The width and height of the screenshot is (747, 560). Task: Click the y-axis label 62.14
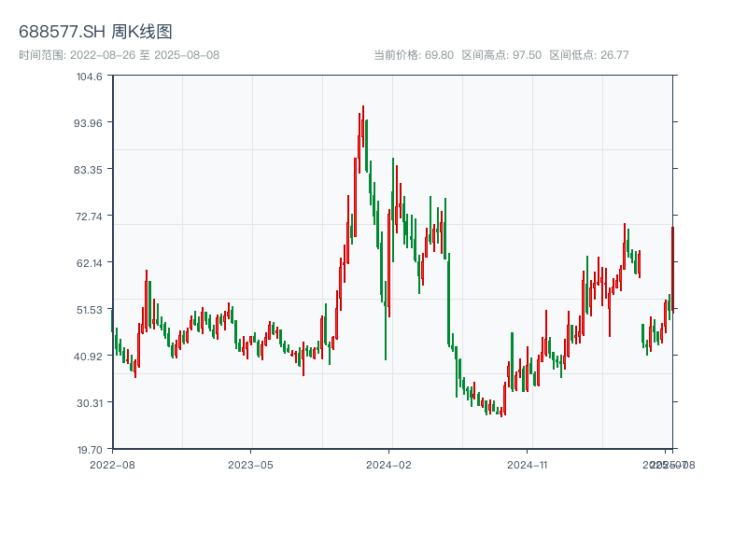(89, 263)
